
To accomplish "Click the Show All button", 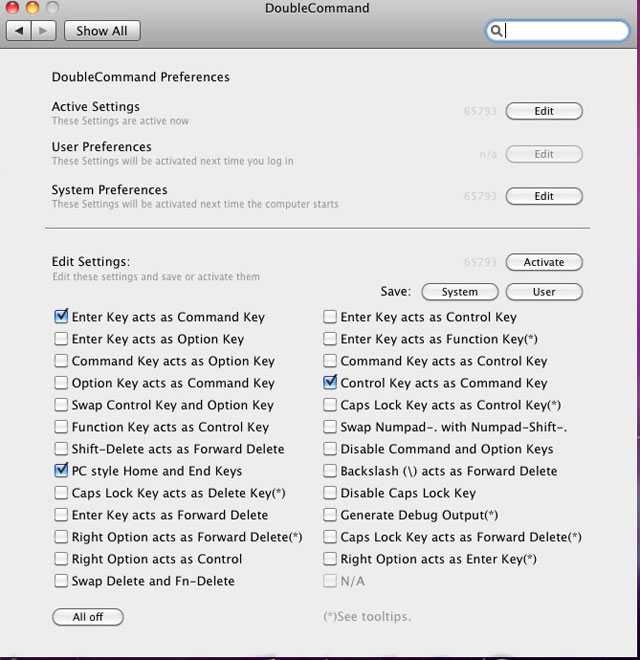I will (x=101, y=31).
